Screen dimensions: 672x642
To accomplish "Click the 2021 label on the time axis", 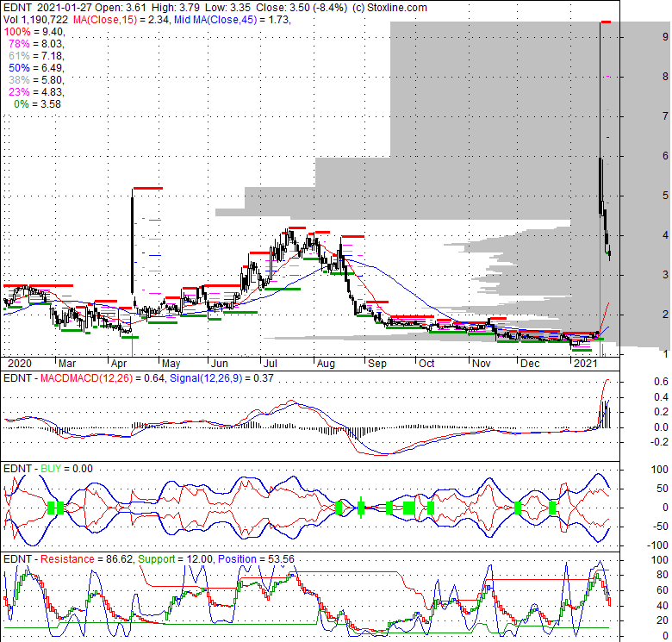I will [x=586, y=364].
